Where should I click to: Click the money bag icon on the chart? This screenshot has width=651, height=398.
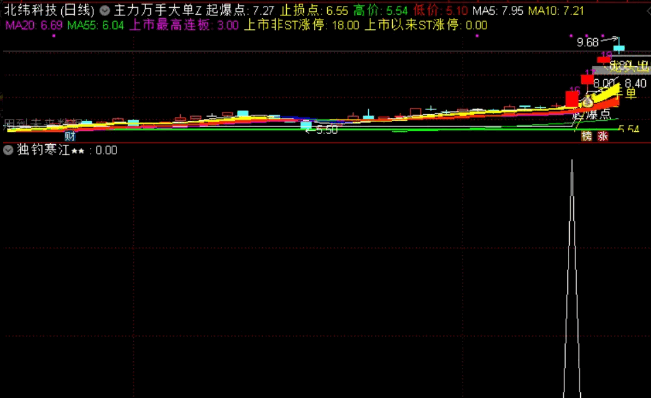[587, 101]
